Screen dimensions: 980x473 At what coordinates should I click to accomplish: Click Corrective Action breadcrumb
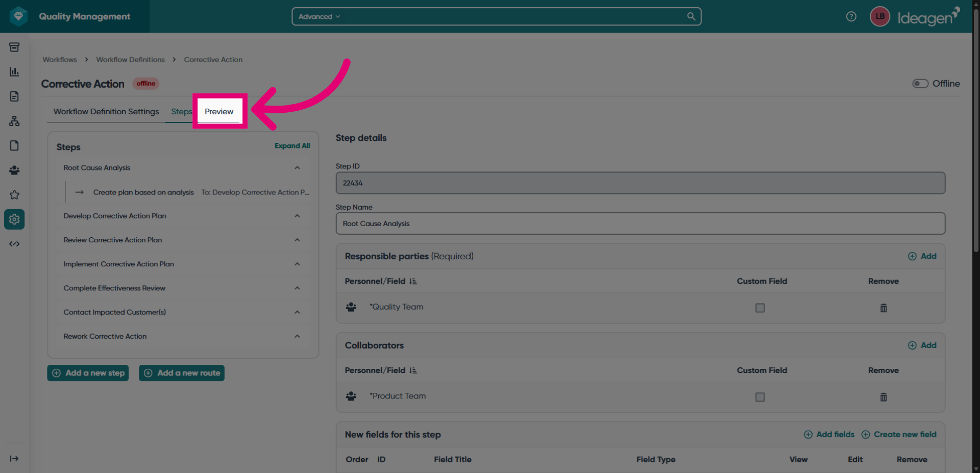[x=213, y=60]
